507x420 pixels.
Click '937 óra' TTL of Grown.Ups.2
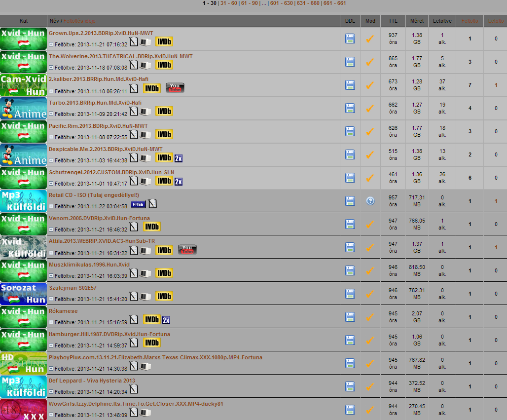click(x=393, y=39)
